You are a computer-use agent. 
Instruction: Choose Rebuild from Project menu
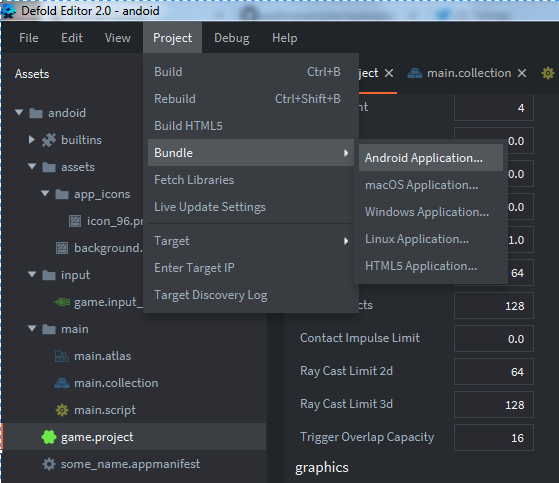(x=251, y=99)
